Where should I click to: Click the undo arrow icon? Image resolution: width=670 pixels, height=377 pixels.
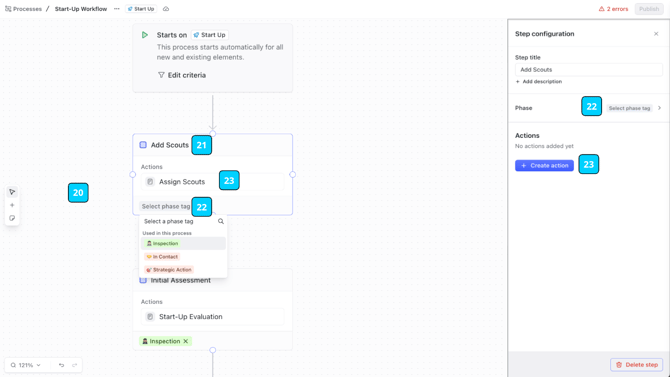[62, 365]
